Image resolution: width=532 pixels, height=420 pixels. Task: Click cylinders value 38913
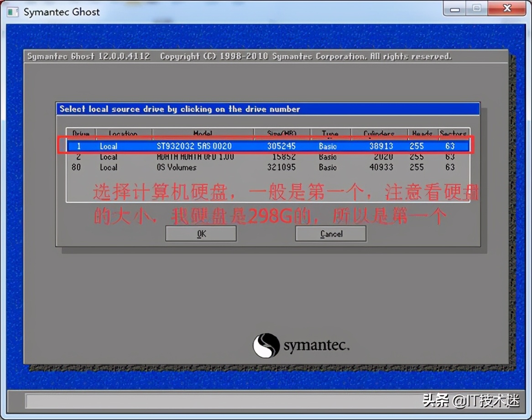[x=381, y=146]
